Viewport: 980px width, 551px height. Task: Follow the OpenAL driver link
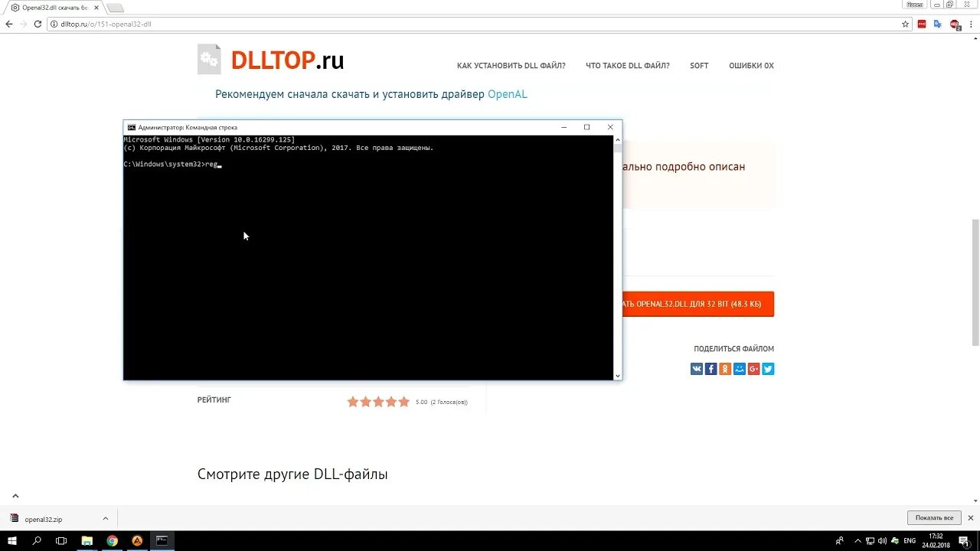pyautogui.click(x=507, y=95)
